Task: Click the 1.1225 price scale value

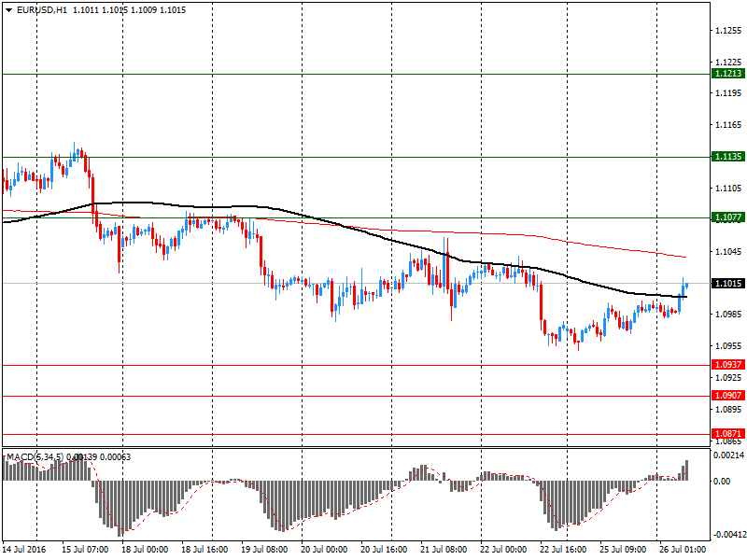Action: tap(728, 62)
